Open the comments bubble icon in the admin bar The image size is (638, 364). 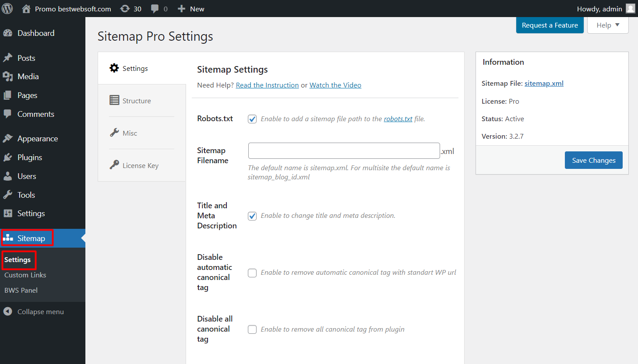point(155,9)
